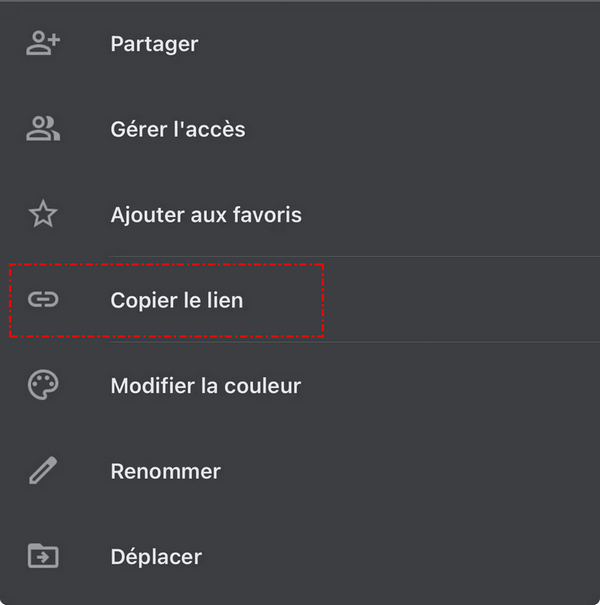The height and width of the screenshot is (605, 600).
Task: Choose Ajouter aux favoris label
Action: tap(205, 215)
